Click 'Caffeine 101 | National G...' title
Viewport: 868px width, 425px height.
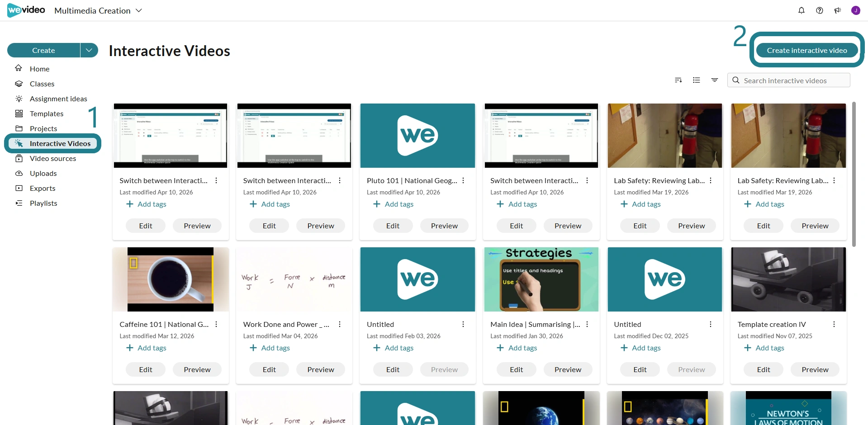tap(164, 324)
